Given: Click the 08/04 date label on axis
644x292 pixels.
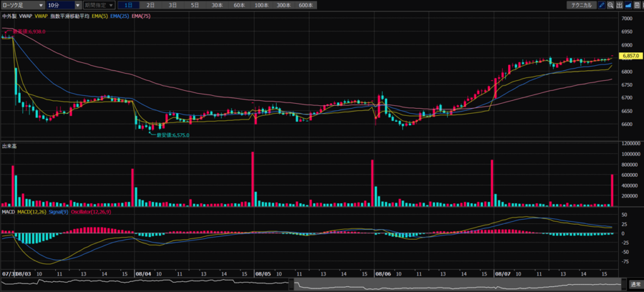Looking at the screenshot, I should click(x=142, y=273).
